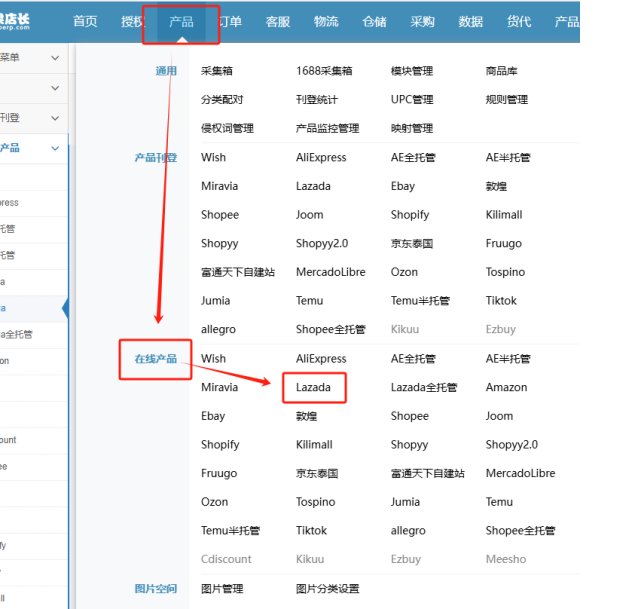Choose Kilimall under 产品刊登
The height and width of the screenshot is (609, 617).
pyautogui.click(x=504, y=215)
